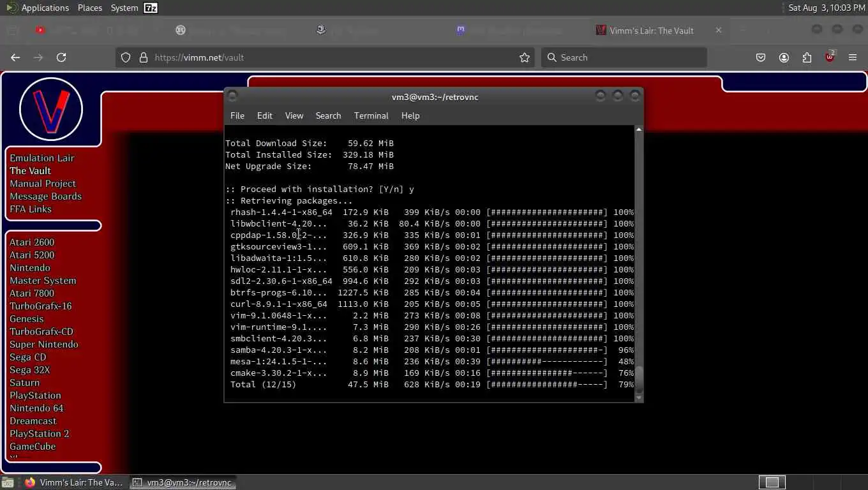
Task: Open the Dreamcast link
Action: tap(33, 420)
